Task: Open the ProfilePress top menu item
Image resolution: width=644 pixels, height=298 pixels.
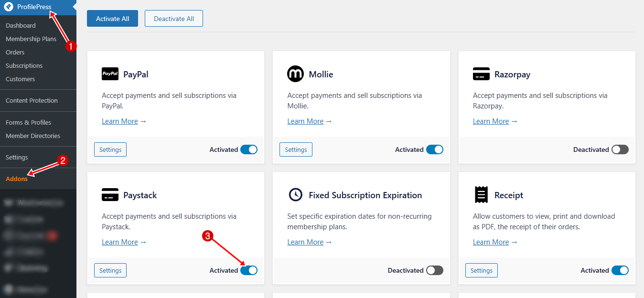Action: click(38, 7)
